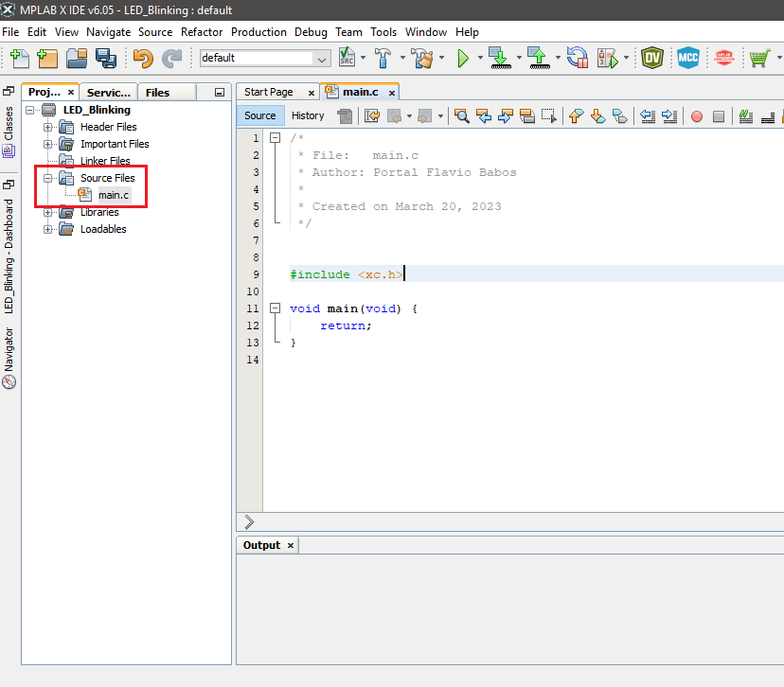Save all files using the toolbar icon
This screenshot has width=784, height=687.
coord(106,58)
